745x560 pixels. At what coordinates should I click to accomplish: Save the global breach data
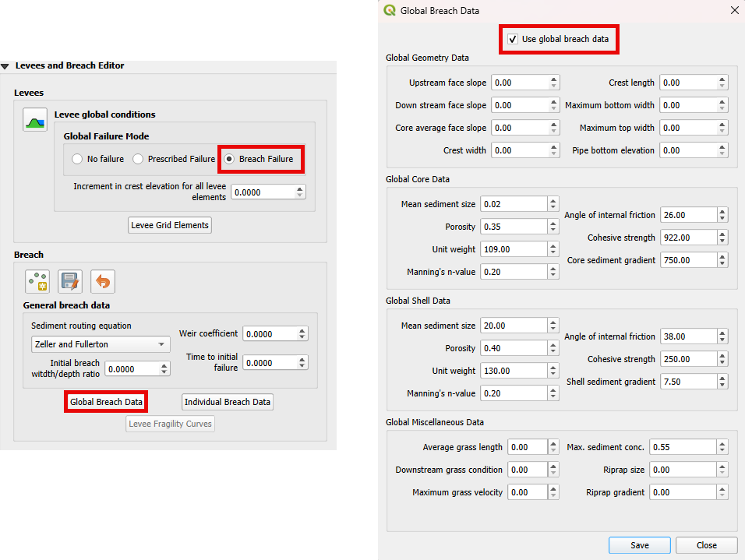click(639, 545)
